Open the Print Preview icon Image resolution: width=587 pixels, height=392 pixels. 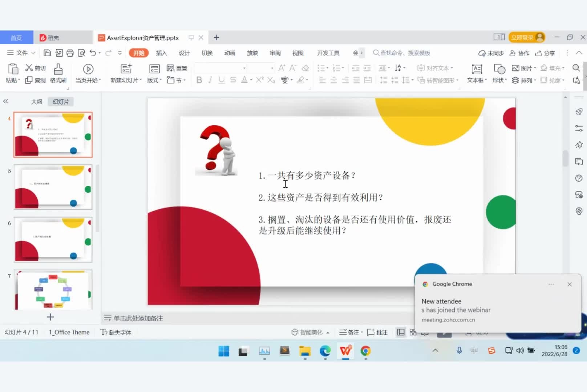tap(82, 53)
